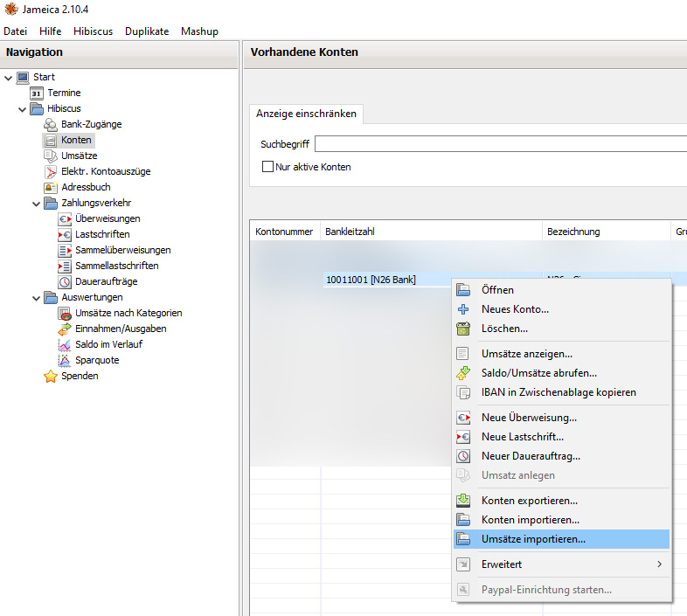The height and width of the screenshot is (616, 687).
Task: Click the Spenden star icon
Action: [x=51, y=377]
